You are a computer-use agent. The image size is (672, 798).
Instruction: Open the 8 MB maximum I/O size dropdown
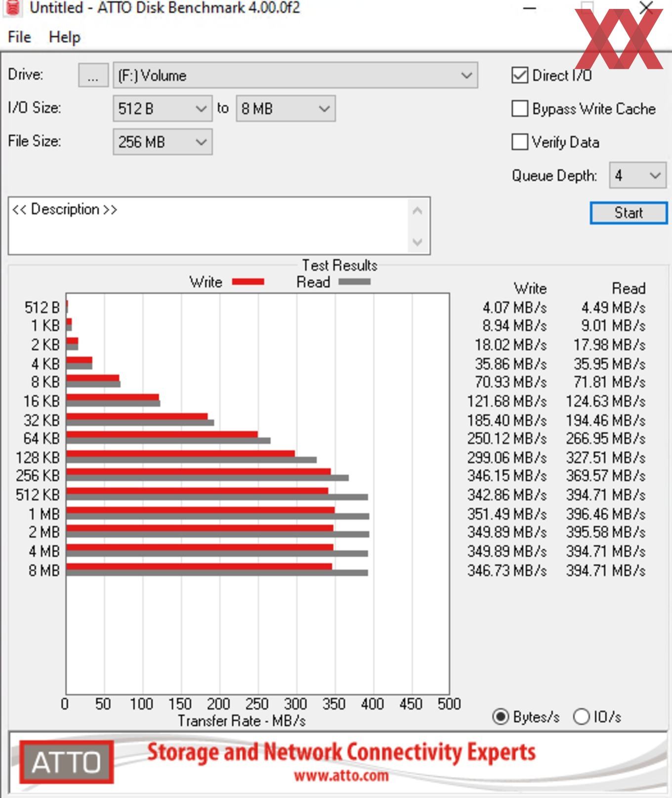[x=286, y=108]
